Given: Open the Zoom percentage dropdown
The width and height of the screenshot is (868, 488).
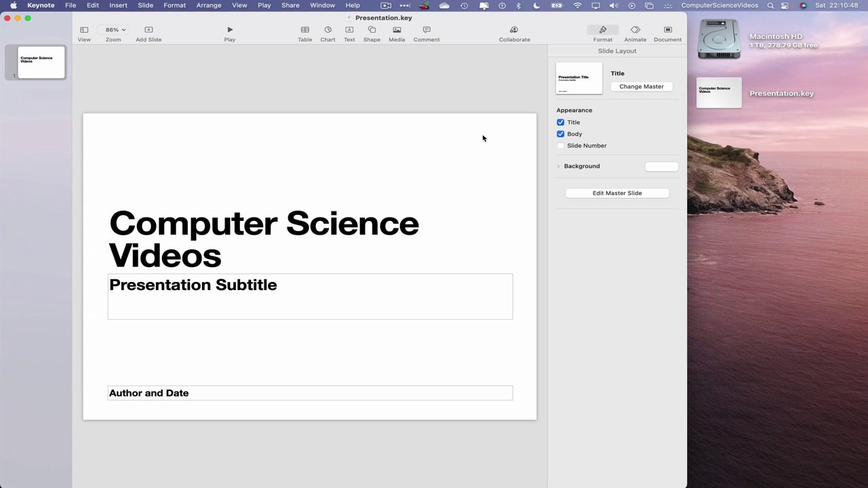Looking at the screenshot, I should coord(113,30).
